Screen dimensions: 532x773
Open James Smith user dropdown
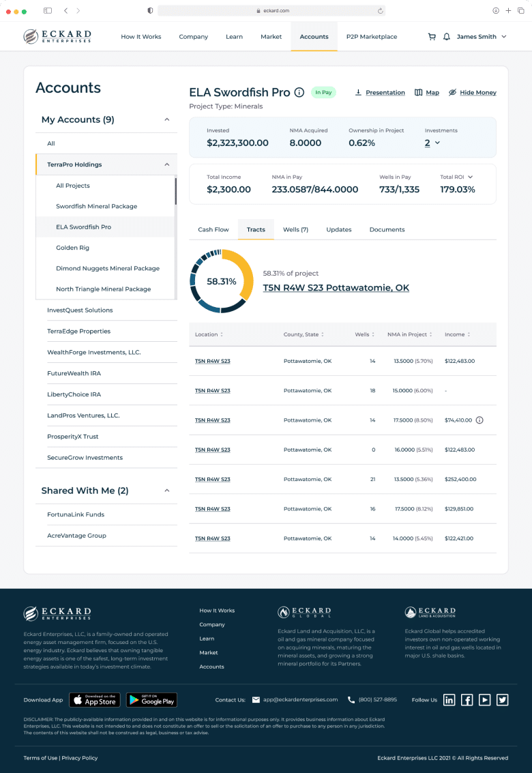[482, 36]
